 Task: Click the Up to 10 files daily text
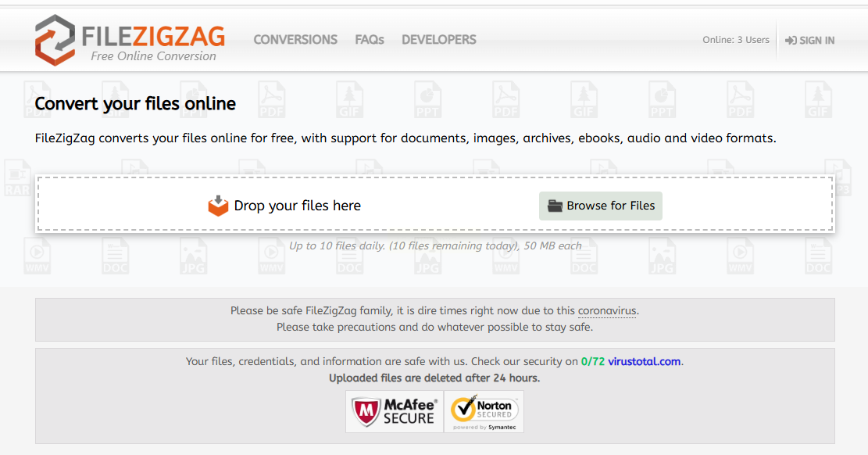point(435,245)
